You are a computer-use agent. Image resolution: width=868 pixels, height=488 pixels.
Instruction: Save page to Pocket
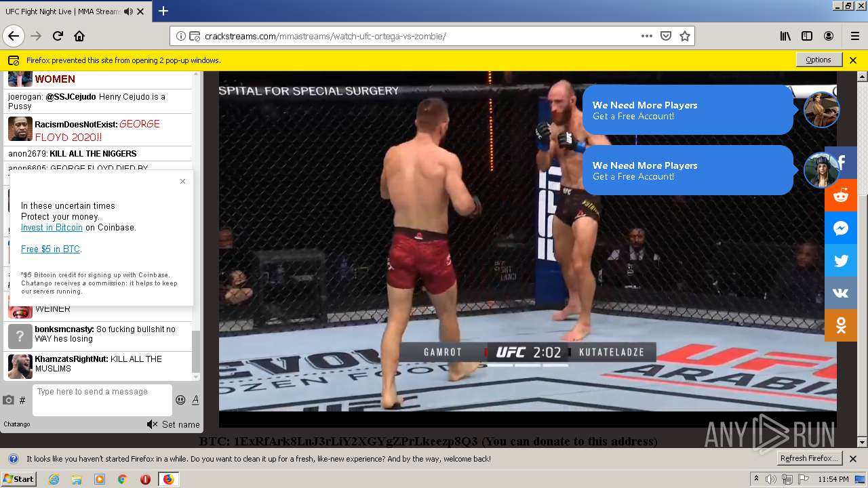pos(666,36)
